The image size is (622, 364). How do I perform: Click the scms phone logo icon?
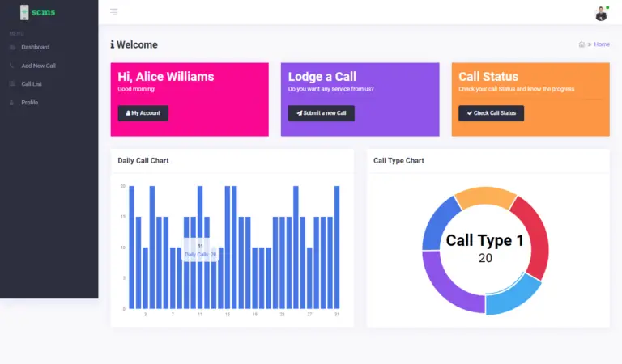24,12
